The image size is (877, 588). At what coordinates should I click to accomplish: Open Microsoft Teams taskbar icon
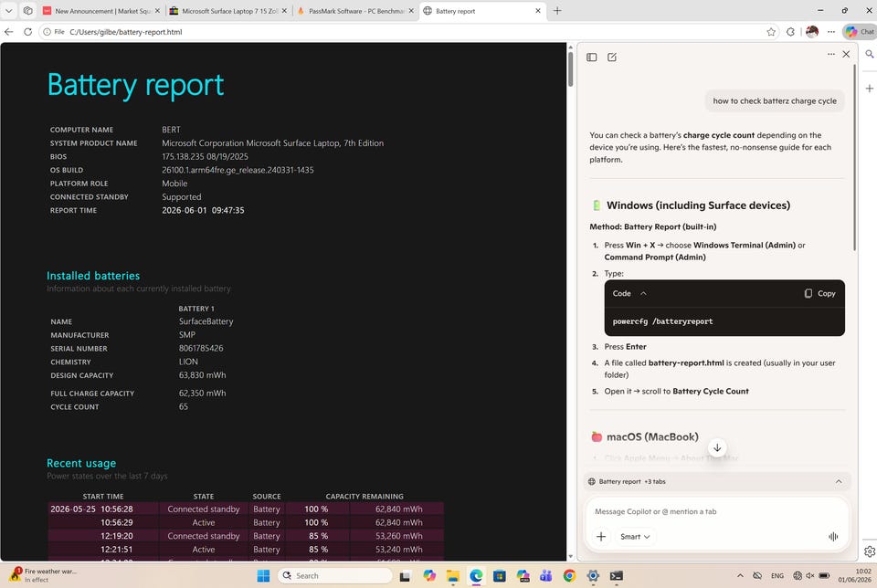click(546, 576)
